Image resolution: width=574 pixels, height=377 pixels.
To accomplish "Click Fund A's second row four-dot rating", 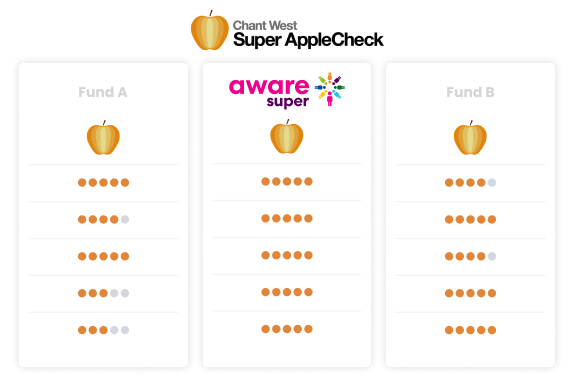I will [x=104, y=219].
